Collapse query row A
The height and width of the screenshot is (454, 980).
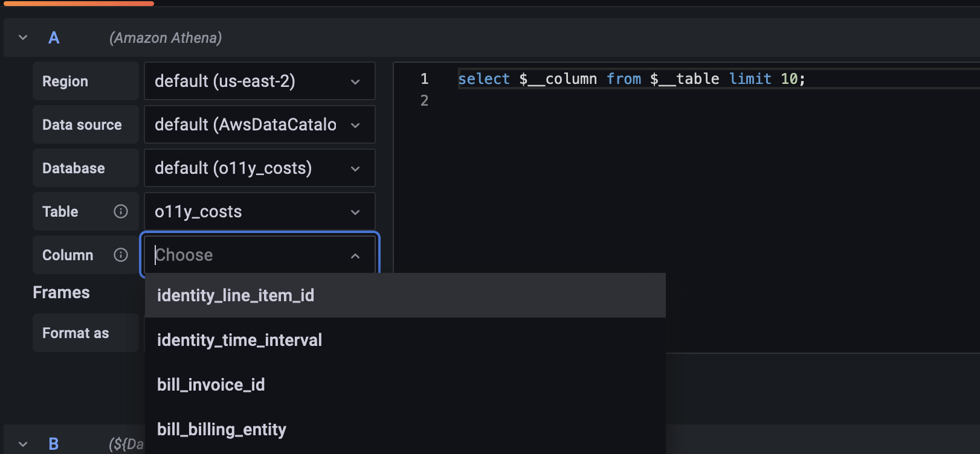coord(23,37)
